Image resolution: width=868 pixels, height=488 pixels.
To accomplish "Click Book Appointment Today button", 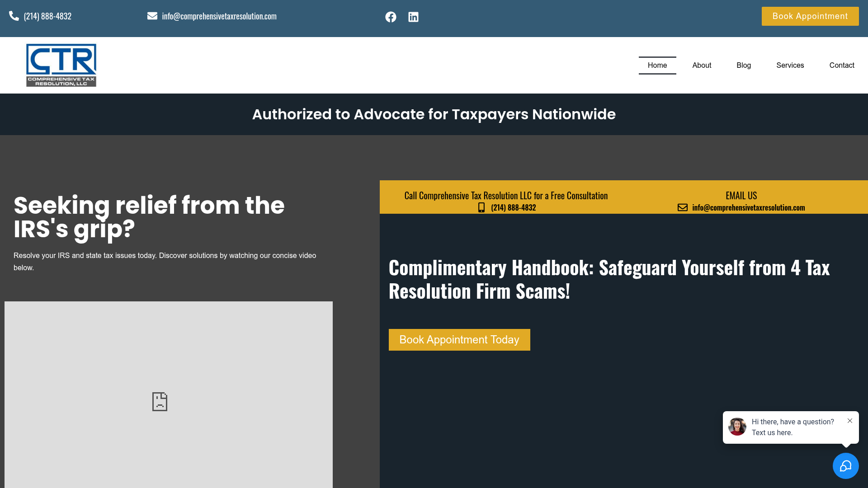I will pyautogui.click(x=459, y=340).
